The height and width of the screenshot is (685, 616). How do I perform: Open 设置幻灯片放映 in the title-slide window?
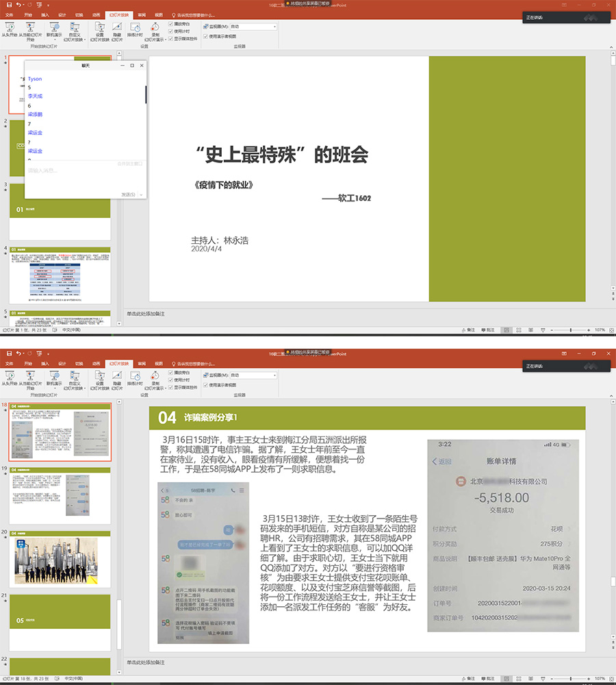[100, 29]
